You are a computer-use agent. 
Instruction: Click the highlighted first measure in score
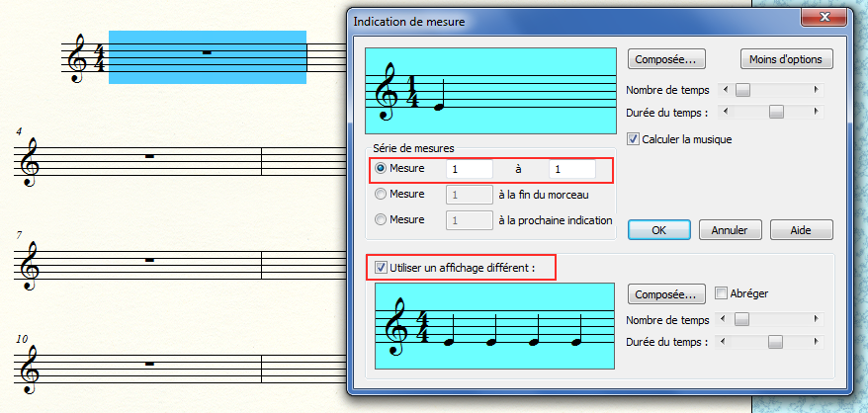[x=207, y=57]
